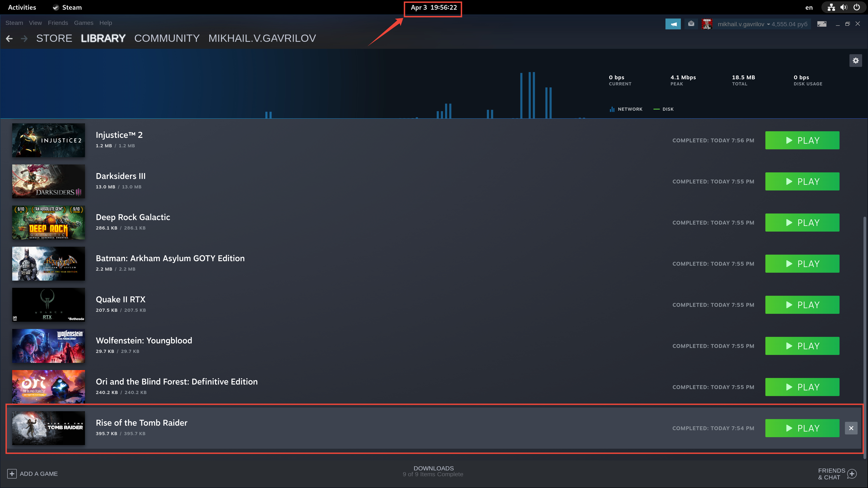Image resolution: width=868 pixels, height=488 pixels.
Task: Open the Friends & Chat plus icon
Action: tap(851, 474)
